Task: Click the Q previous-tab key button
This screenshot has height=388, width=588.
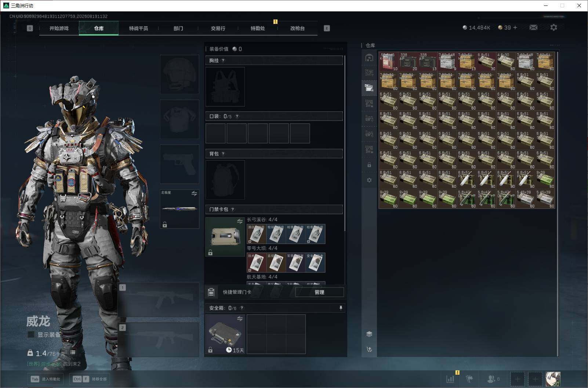Action: click(30, 28)
